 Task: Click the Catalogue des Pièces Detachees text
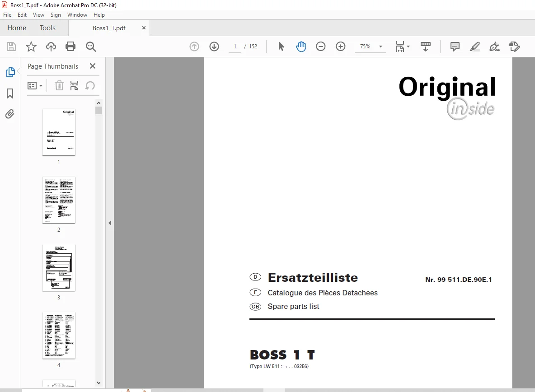(323, 293)
